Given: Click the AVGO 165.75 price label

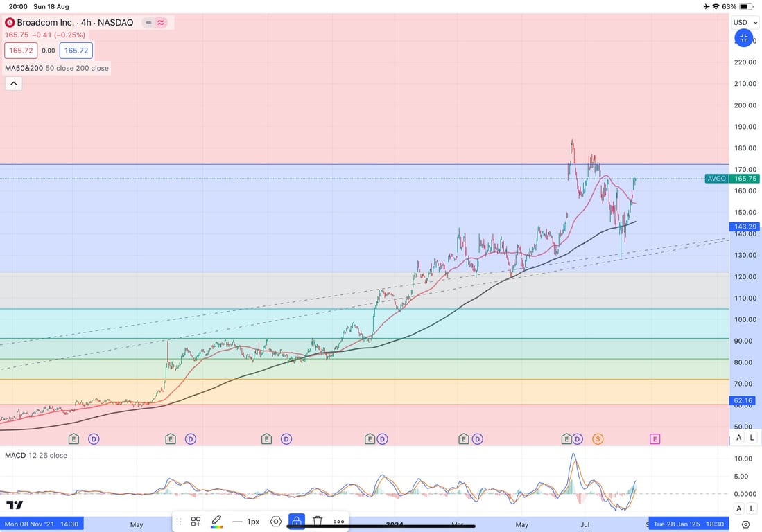Looking at the screenshot, I should point(732,179).
